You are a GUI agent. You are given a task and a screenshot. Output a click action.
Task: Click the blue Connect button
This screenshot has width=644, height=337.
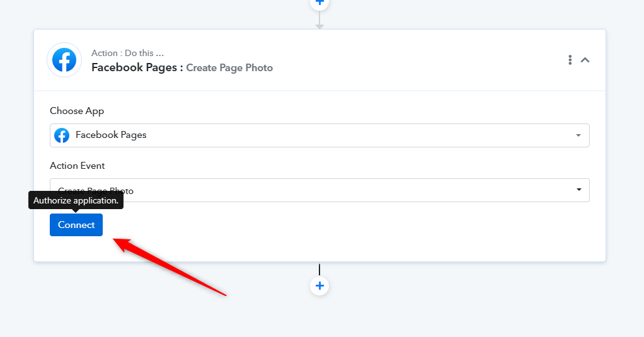click(76, 225)
